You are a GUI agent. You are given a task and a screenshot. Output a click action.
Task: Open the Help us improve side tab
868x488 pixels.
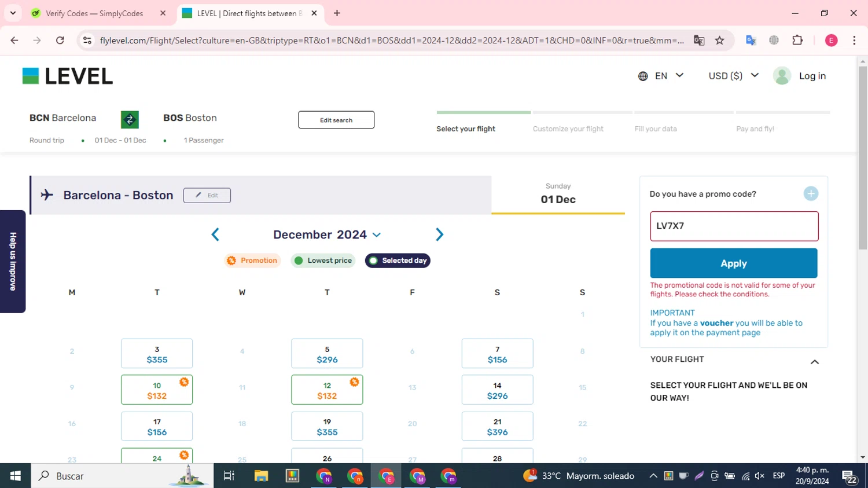pyautogui.click(x=13, y=261)
